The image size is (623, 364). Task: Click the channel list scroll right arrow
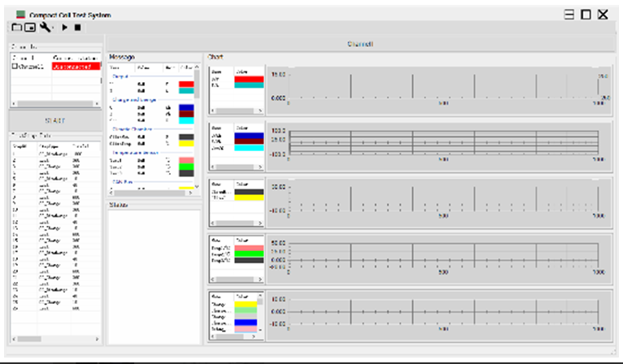98,104
